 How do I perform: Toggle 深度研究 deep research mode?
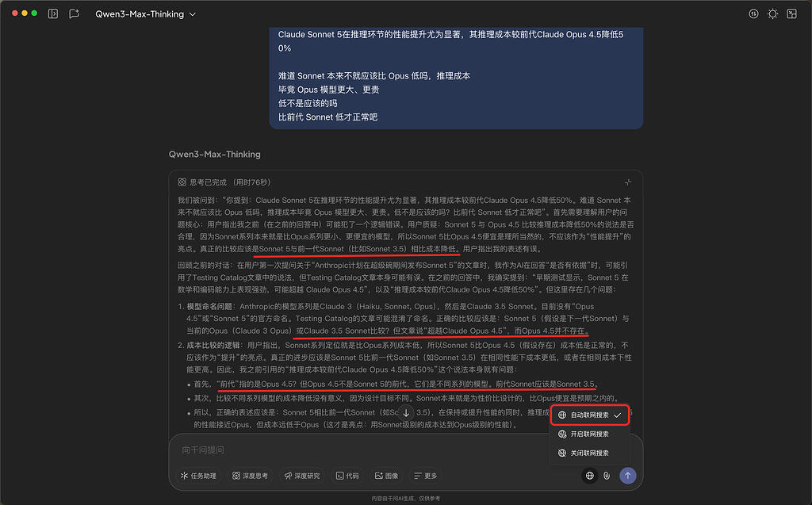point(302,476)
